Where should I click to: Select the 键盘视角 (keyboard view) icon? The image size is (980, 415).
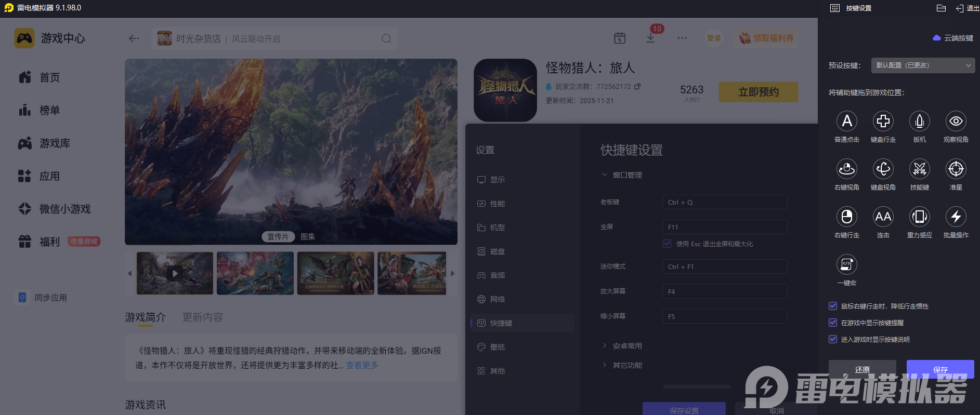(x=883, y=169)
